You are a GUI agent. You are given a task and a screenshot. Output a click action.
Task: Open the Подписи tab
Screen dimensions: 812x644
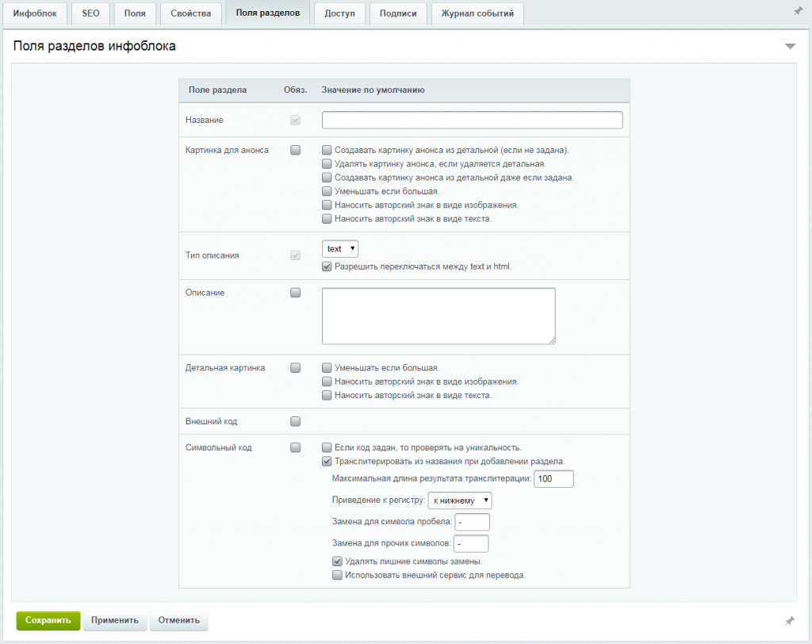[398, 13]
